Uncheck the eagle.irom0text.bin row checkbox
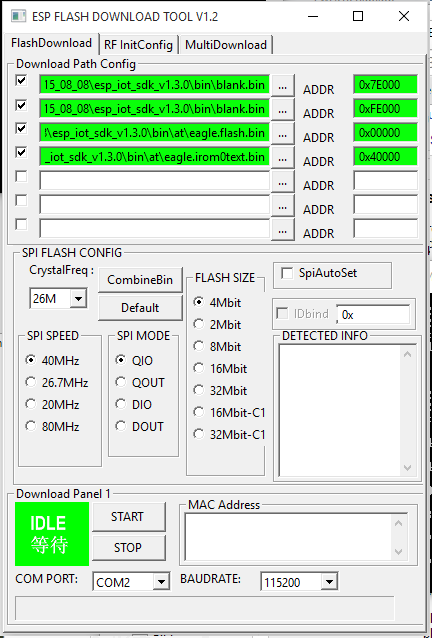The height and width of the screenshot is (638, 432). [x=21, y=152]
